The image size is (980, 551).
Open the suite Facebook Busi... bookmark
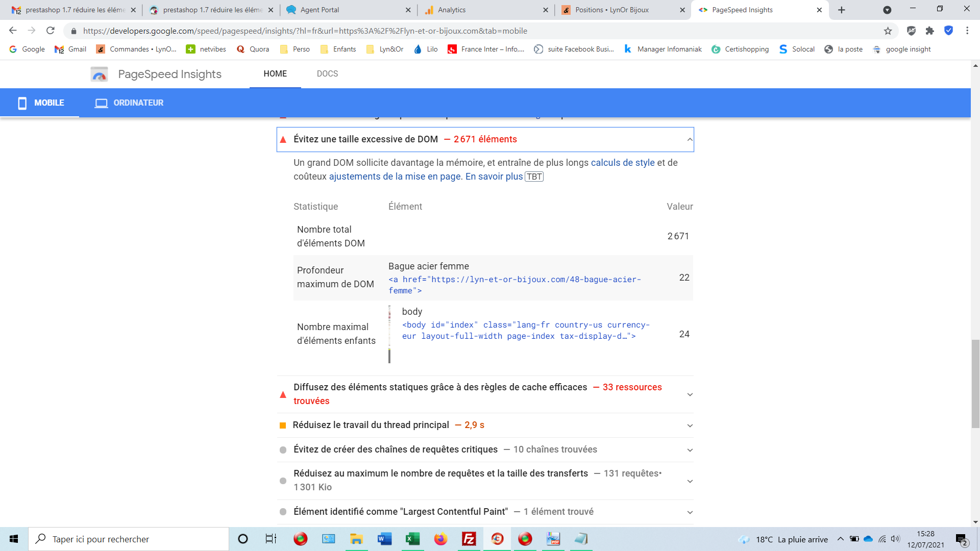[x=574, y=49]
